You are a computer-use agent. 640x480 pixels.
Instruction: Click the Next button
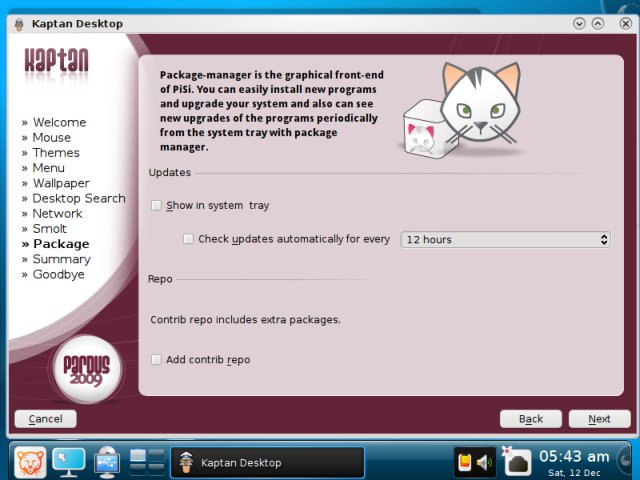pos(599,419)
